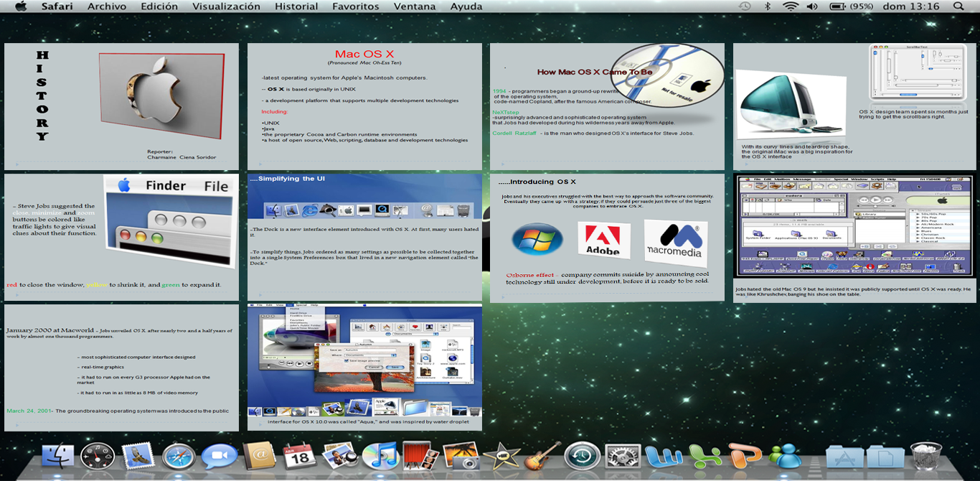Image resolution: width=980 pixels, height=481 pixels.
Task: Open the Applications folder stack in dock
Action: tap(844, 456)
